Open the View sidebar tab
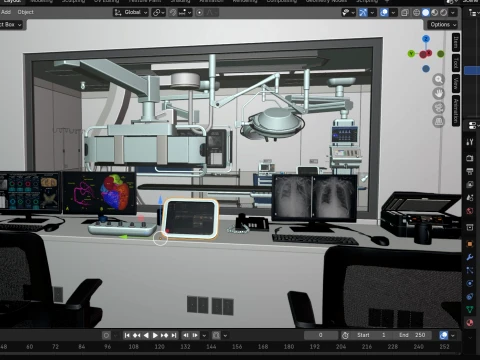480x360 pixels. (456, 83)
